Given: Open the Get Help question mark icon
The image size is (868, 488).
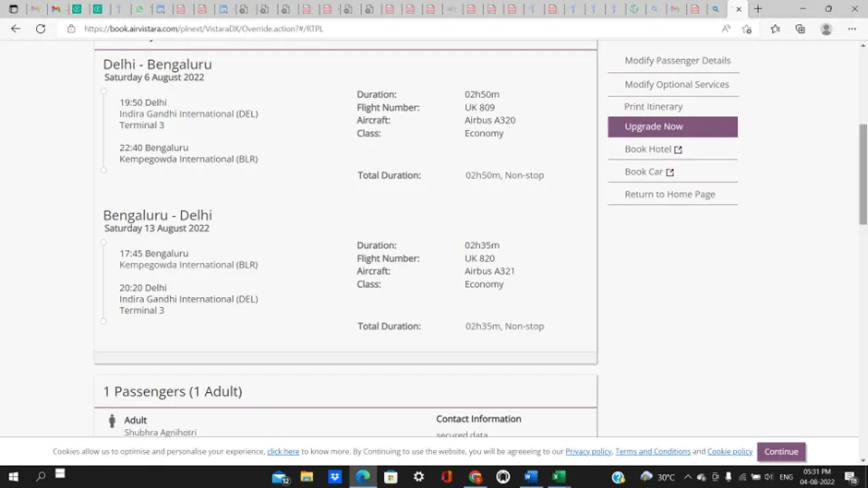Looking at the screenshot, I should click(x=619, y=476).
